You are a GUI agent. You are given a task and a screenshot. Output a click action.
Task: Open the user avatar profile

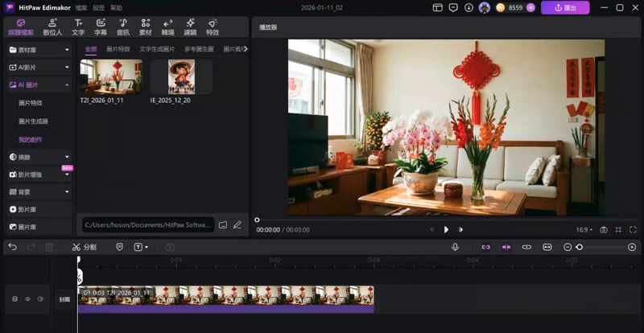[485, 7]
